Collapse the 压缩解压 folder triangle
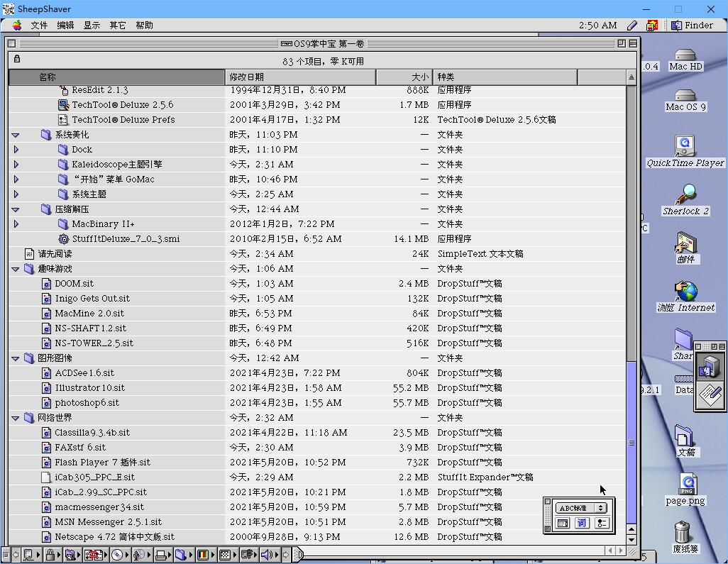 click(16, 209)
